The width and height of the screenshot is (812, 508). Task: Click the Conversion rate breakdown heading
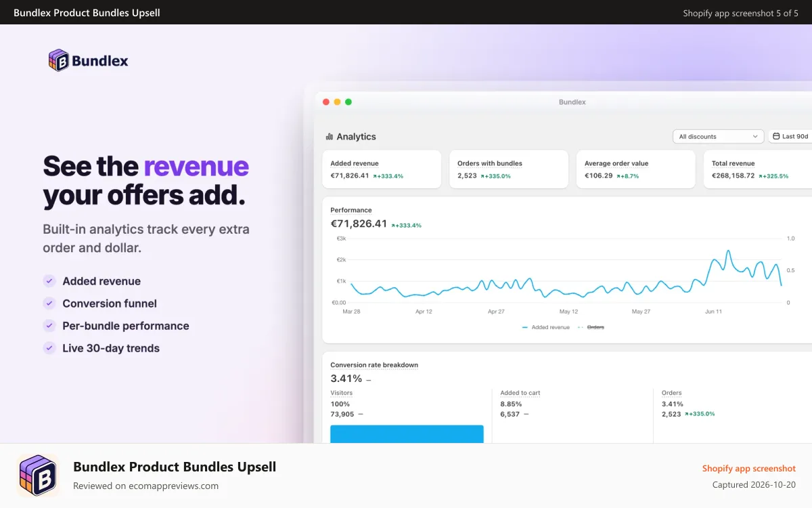pyautogui.click(x=374, y=365)
